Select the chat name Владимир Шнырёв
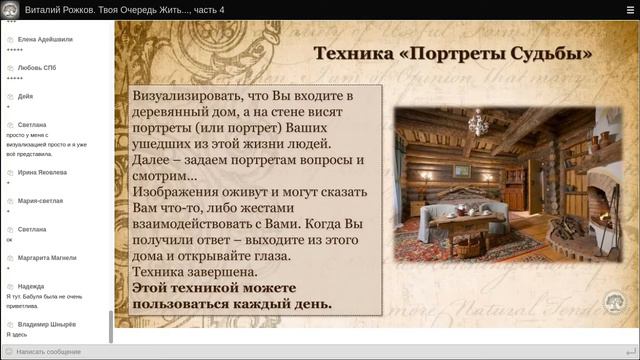 tap(47, 324)
